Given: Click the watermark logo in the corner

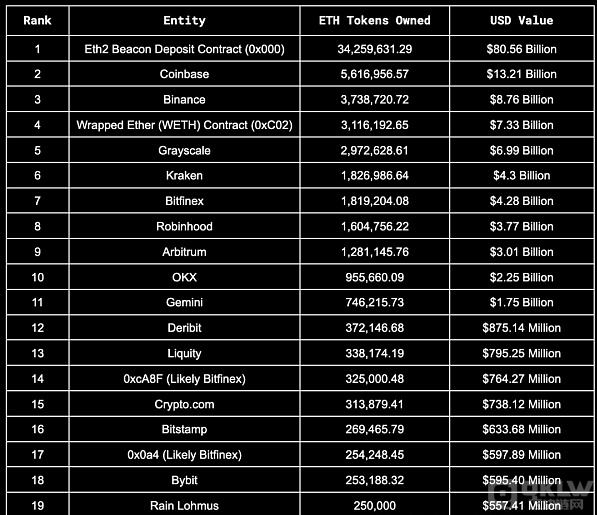Looking at the screenshot, I should tap(543, 496).
